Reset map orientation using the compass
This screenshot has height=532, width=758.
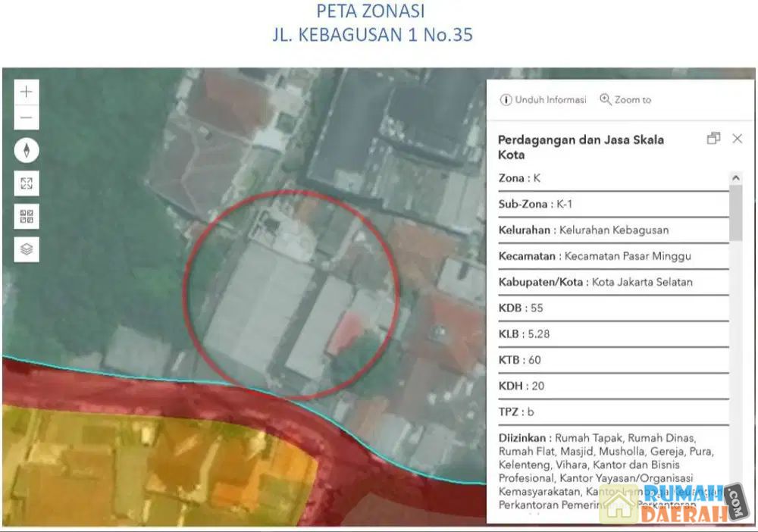pos(27,150)
